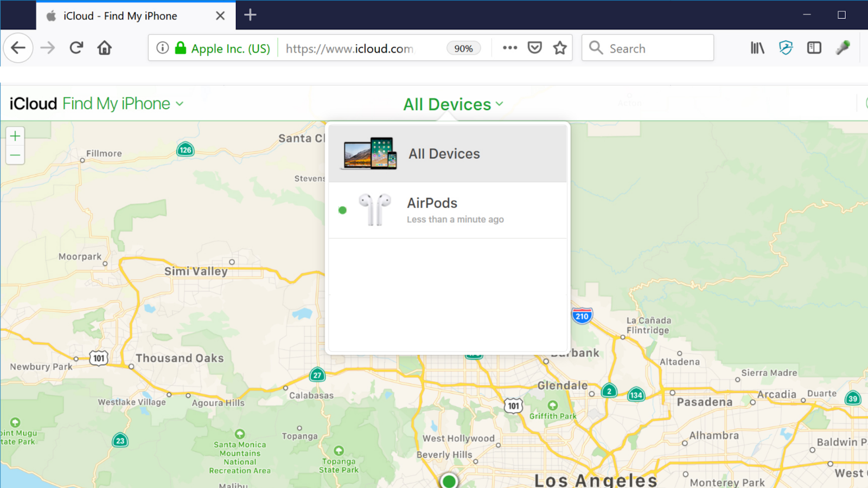Click the "Less than a minute ago" status text

(x=455, y=219)
